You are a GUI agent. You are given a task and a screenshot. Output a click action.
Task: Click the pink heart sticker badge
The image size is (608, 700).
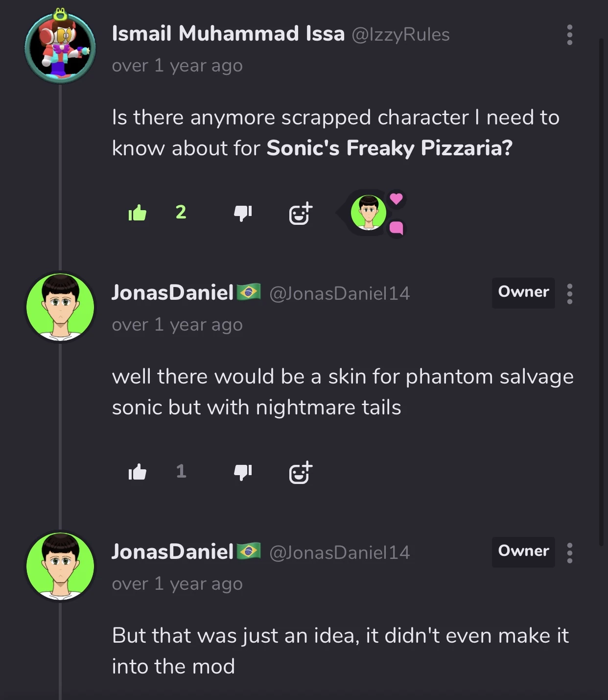pyautogui.click(x=396, y=199)
